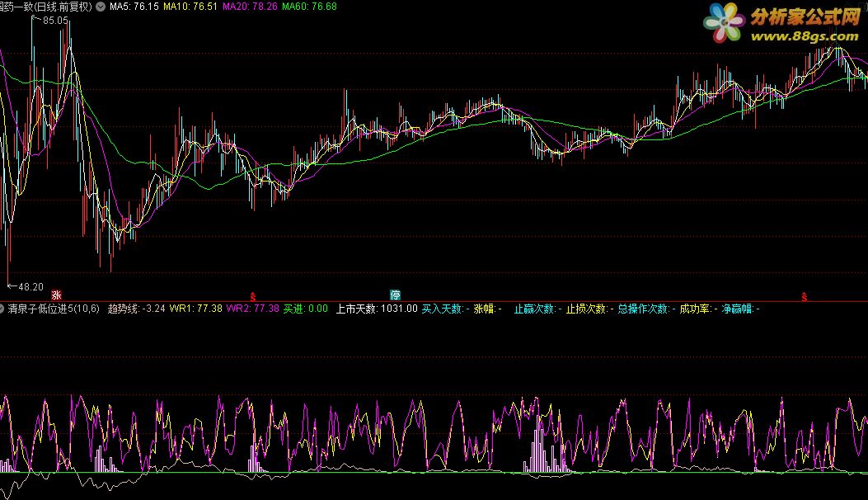Click the 国药一致(日线.前复权) chart title
This screenshot has width=868, height=500.
[46, 7]
